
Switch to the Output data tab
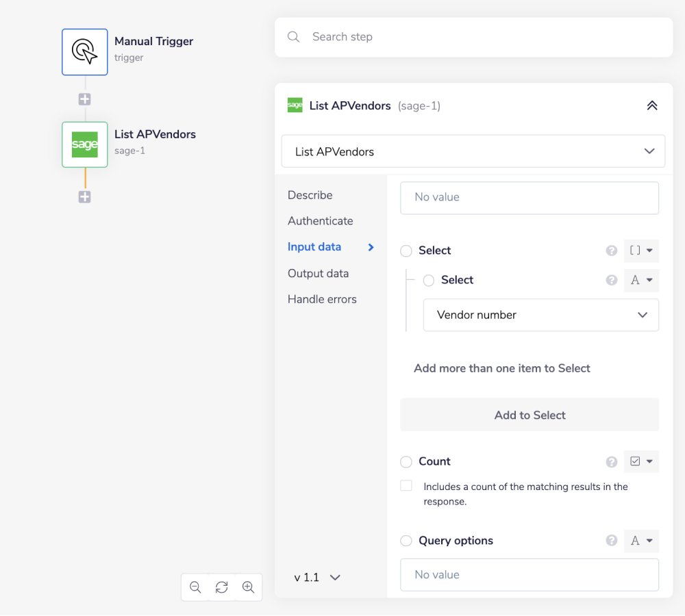pyautogui.click(x=318, y=273)
